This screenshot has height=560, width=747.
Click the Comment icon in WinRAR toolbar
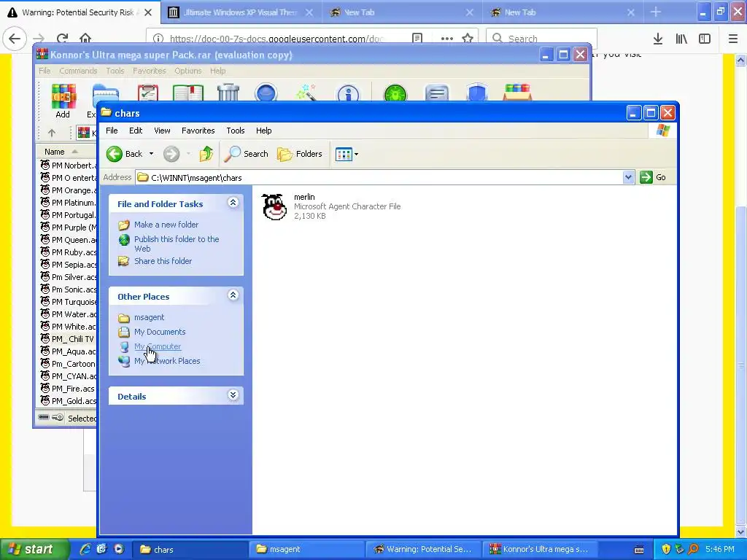[437, 93]
